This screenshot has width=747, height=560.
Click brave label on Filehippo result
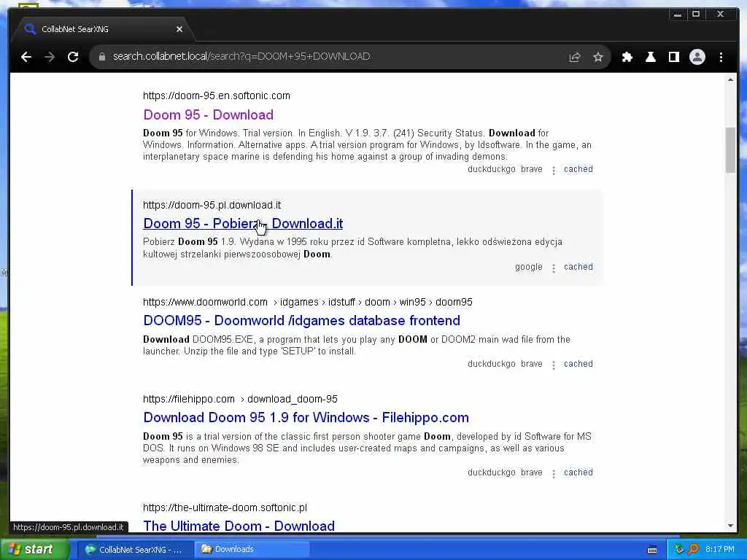point(532,472)
